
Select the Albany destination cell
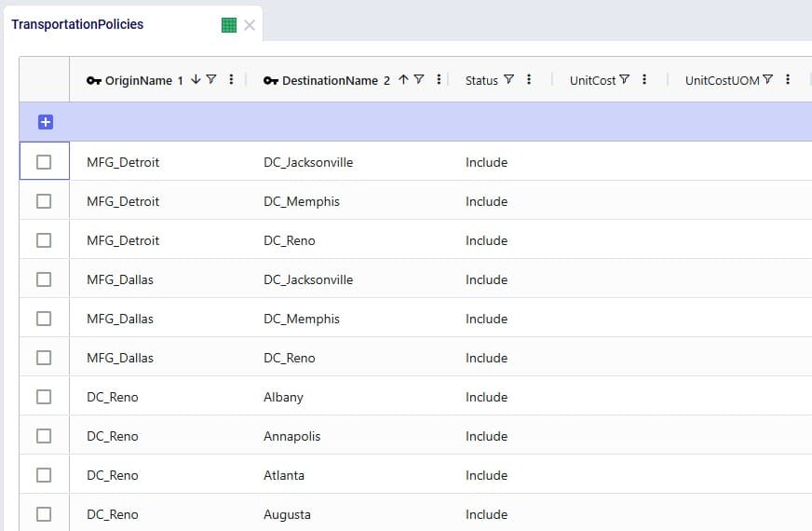pos(283,398)
